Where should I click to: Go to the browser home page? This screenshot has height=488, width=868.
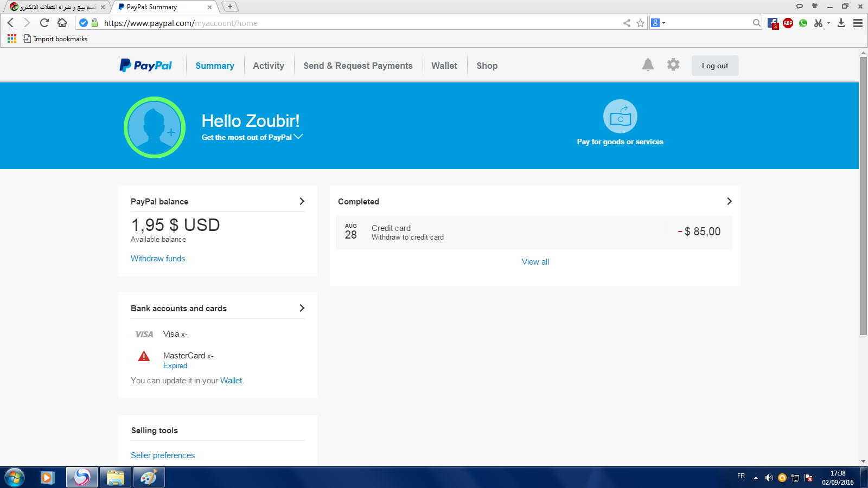62,23
